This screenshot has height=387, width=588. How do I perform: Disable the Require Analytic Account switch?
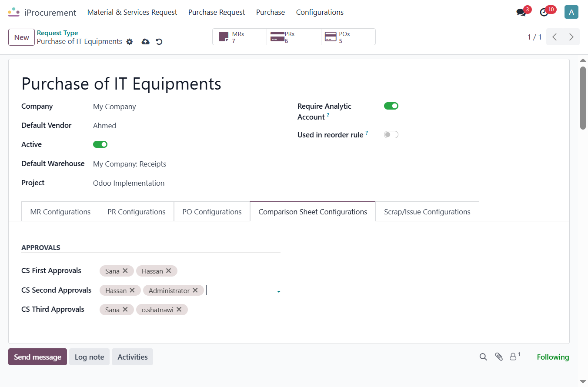point(391,106)
